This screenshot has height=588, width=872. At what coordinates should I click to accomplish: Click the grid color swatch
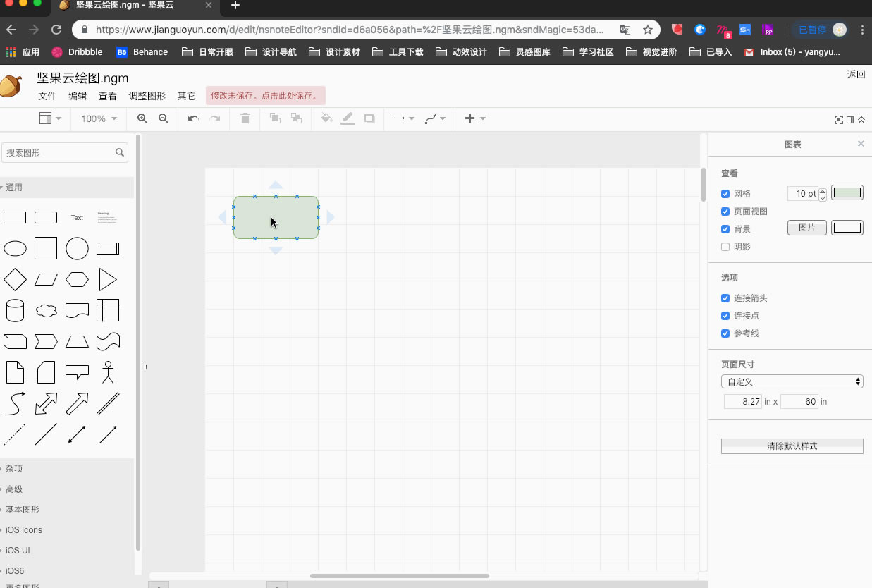[x=847, y=193]
